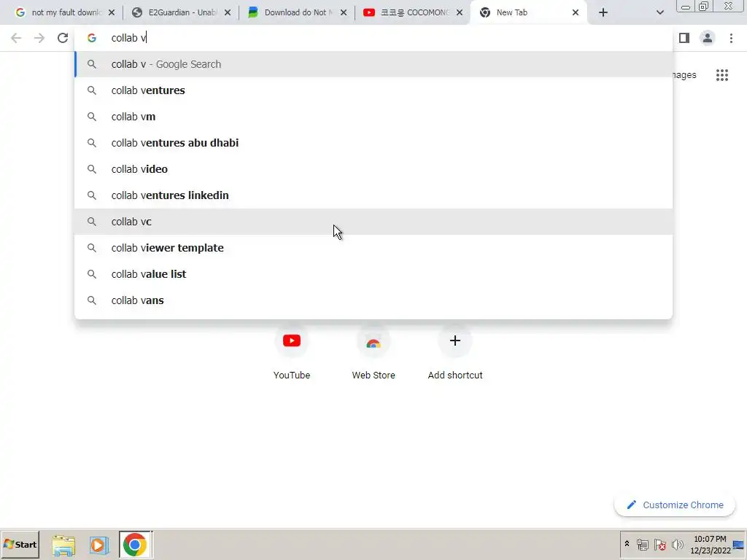Image resolution: width=747 pixels, height=560 pixels.
Task: Click the taskbar clock 10:07 PM
Action: [x=710, y=544]
